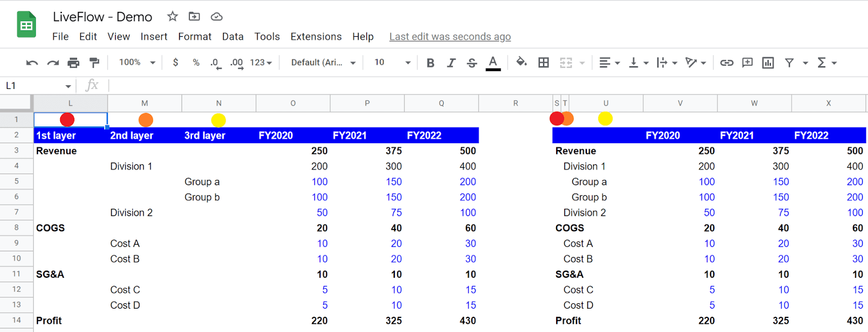Image resolution: width=868 pixels, height=332 pixels.
Task: Open the Help menu
Action: point(363,36)
